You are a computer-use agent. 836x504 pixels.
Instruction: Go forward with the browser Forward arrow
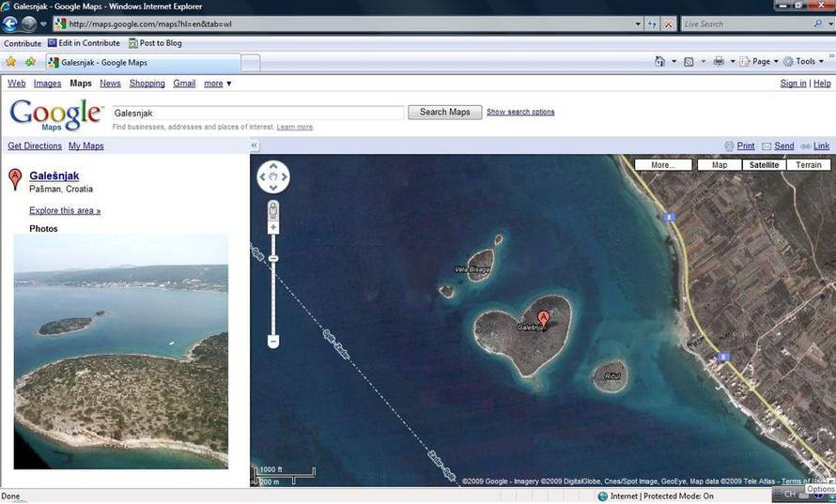pyautogui.click(x=28, y=24)
